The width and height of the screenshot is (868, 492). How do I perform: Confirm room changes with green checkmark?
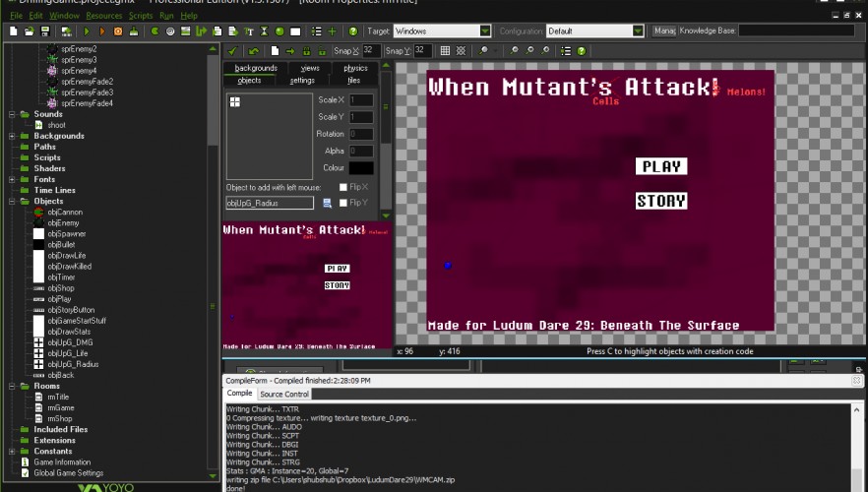232,51
